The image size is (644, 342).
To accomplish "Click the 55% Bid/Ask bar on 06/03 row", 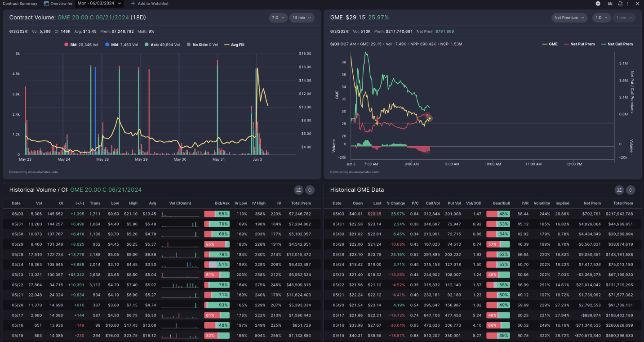I will pos(217,214).
